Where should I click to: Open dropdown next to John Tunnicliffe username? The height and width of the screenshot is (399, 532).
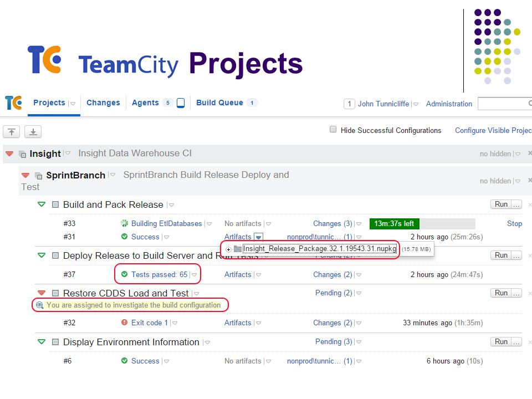point(416,104)
